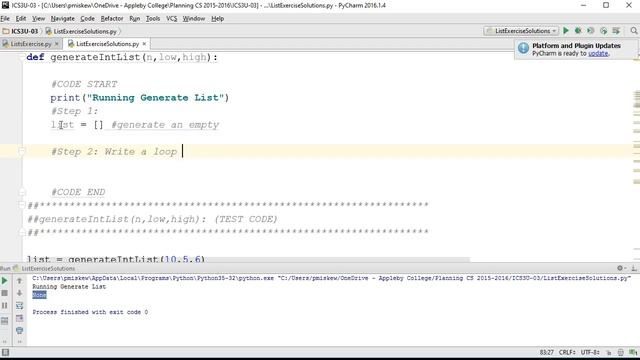Screen dimensions: 640x360
Task: Pause output in Run panel
Action: (x=4, y=305)
